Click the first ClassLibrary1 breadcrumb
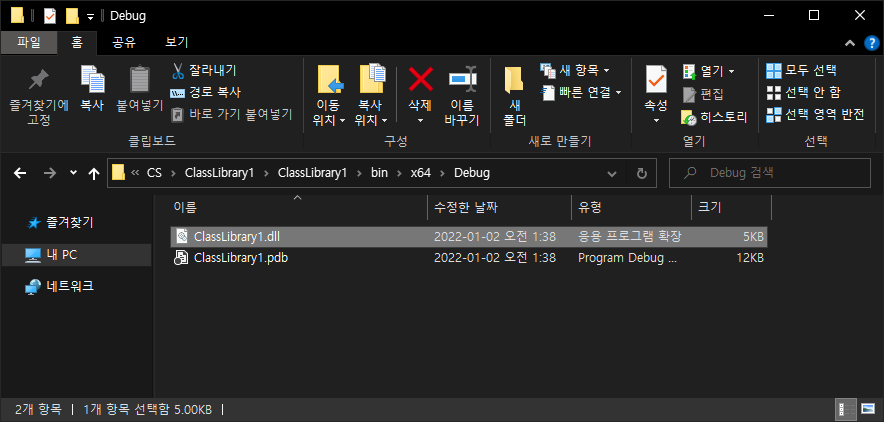Image resolution: width=884 pixels, height=422 pixels. point(220,173)
